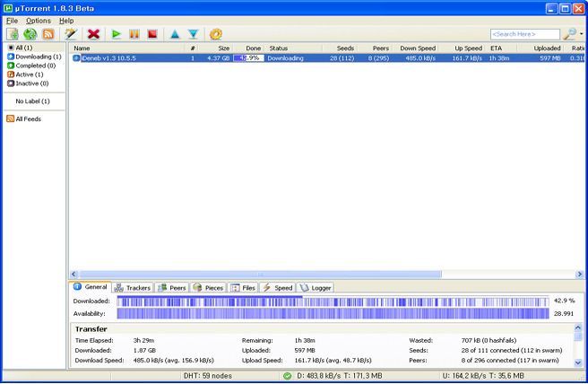The width and height of the screenshot is (588, 384).
Task: Select the Downloading (1) category
Action: pos(34,57)
